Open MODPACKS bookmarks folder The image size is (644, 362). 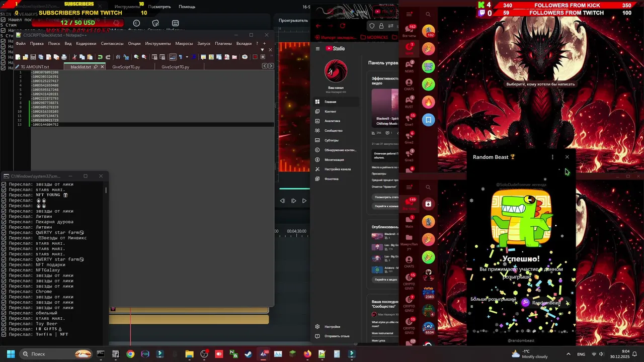tap(374, 37)
